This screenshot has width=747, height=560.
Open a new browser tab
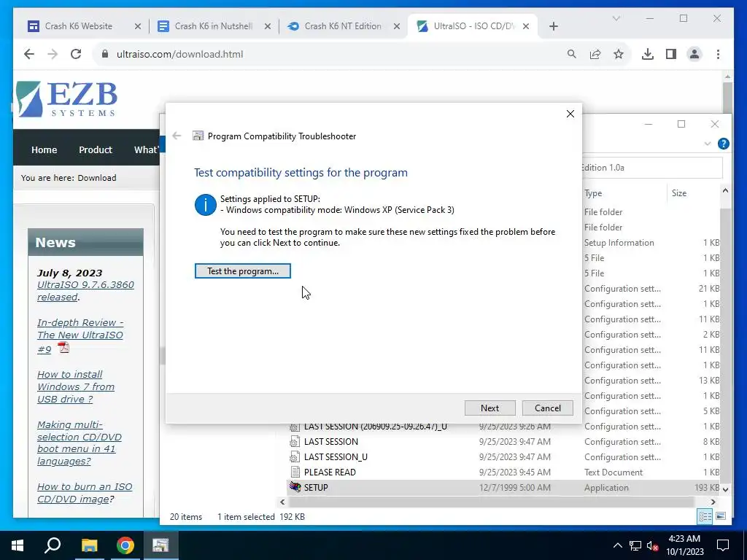553,26
